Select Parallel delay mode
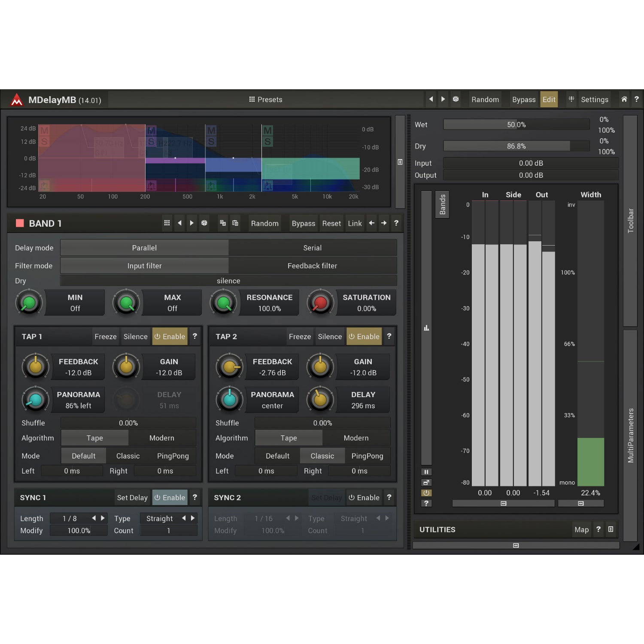The width and height of the screenshot is (644, 644). [144, 248]
